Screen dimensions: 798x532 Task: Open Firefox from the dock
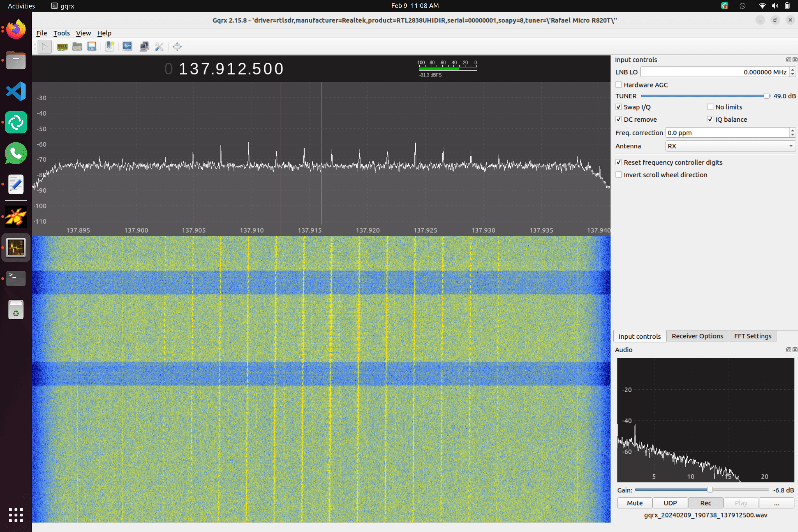[16, 29]
